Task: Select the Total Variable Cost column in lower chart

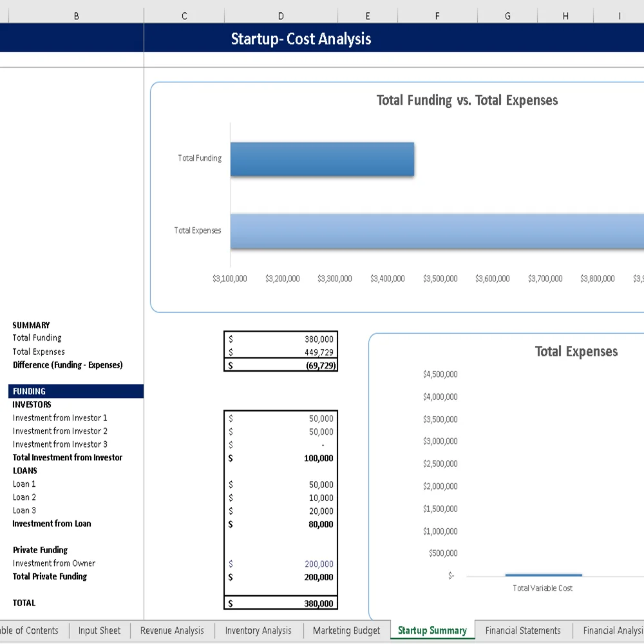Action: tap(544, 574)
